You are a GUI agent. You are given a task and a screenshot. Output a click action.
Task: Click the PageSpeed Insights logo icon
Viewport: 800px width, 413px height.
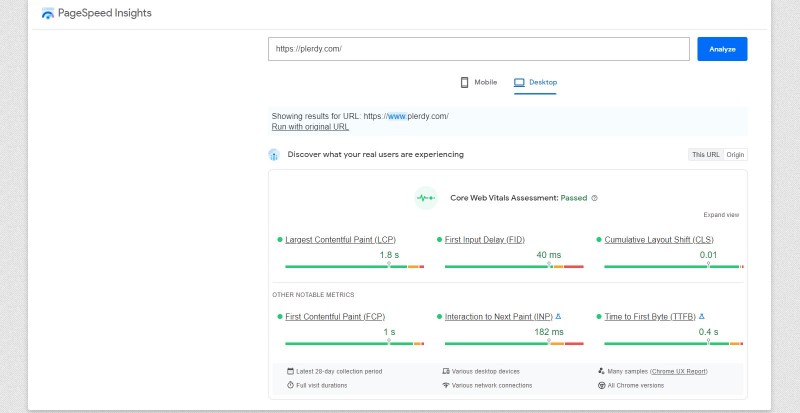point(47,13)
